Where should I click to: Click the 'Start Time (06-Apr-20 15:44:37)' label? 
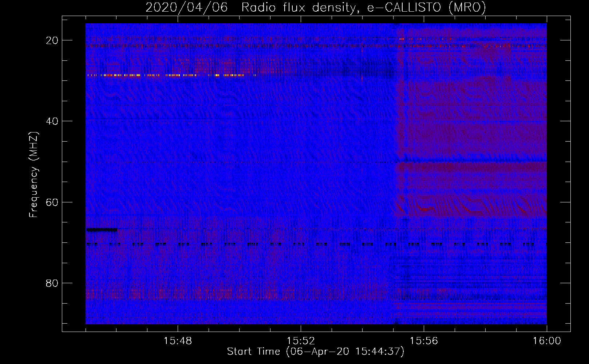(316, 352)
